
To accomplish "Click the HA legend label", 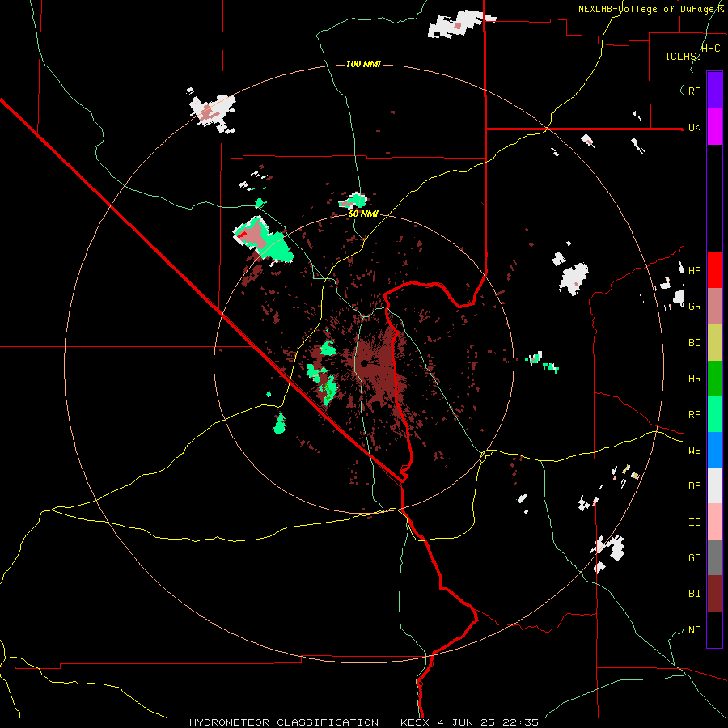I will pyautogui.click(x=694, y=271).
